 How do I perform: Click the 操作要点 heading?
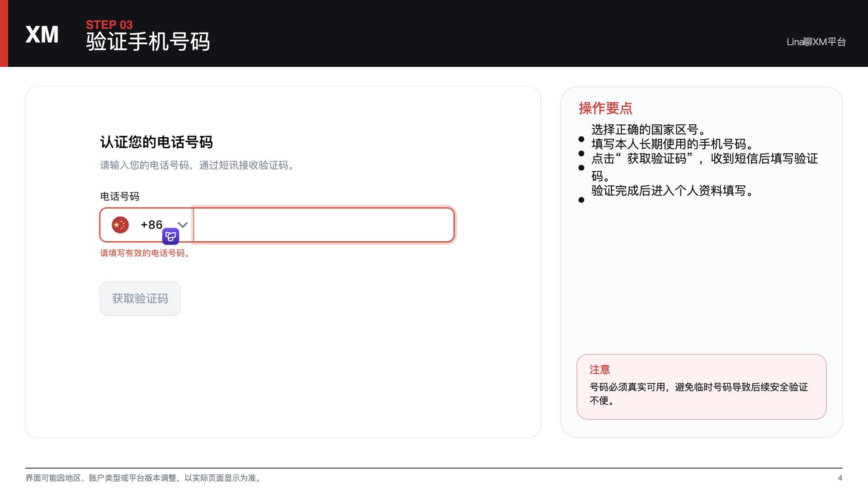pyautogui.click(x=606, y=108)
